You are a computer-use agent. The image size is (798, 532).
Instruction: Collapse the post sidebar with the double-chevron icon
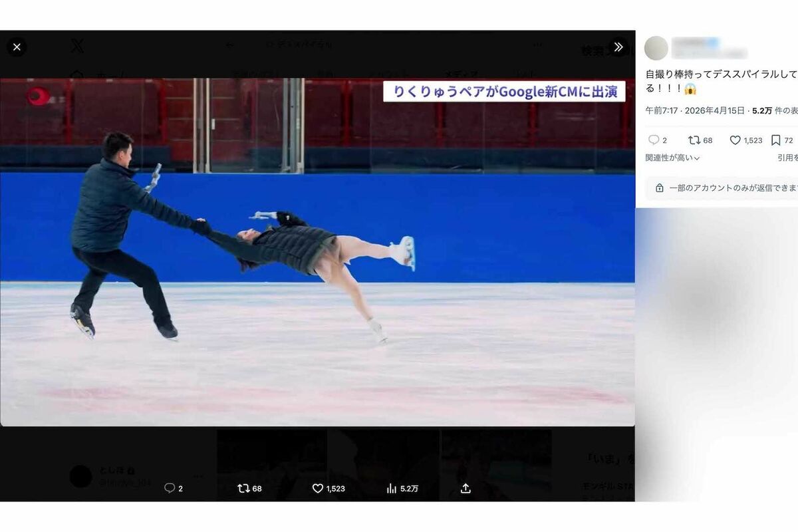[x=618, y=47]
